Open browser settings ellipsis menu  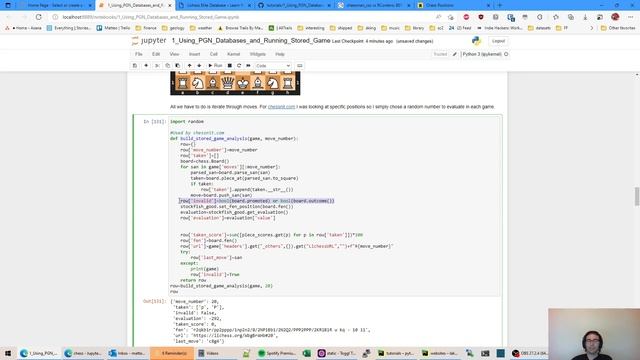click(631, 17)
